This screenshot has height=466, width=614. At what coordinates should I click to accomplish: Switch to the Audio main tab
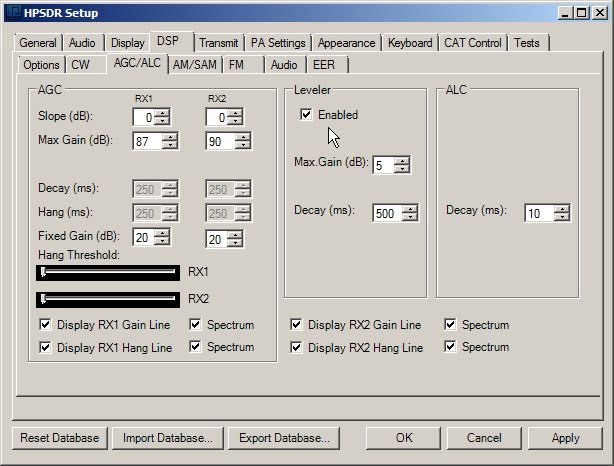pos(82,43)
